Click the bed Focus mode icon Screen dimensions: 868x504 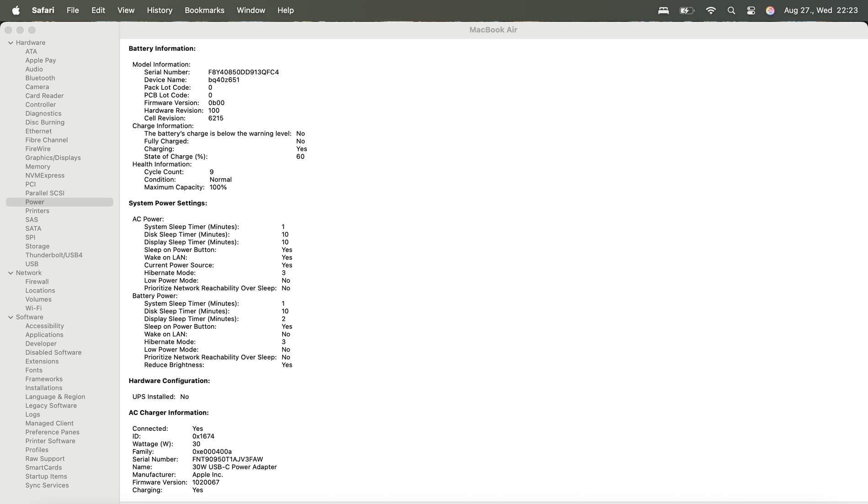coord(663,10)
